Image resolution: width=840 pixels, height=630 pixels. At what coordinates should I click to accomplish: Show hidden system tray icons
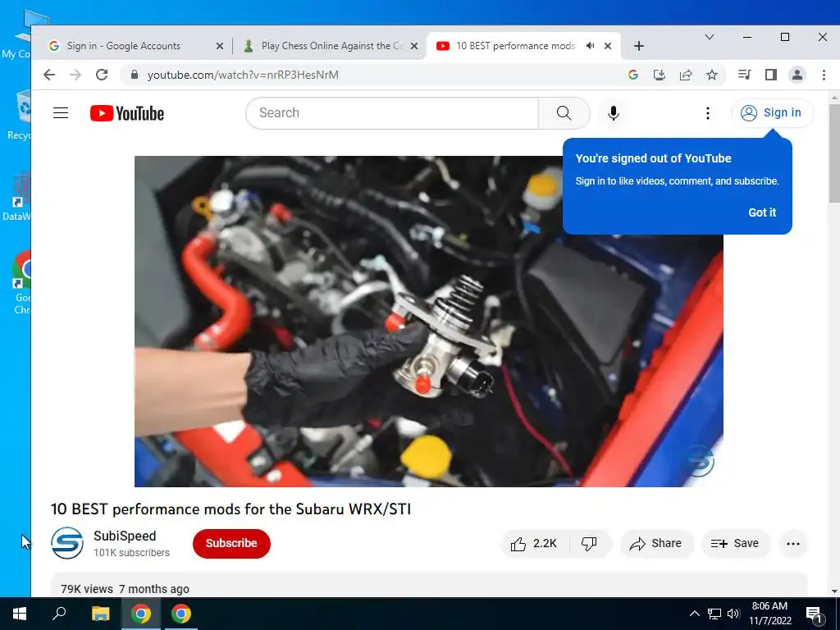coord(694,614)
